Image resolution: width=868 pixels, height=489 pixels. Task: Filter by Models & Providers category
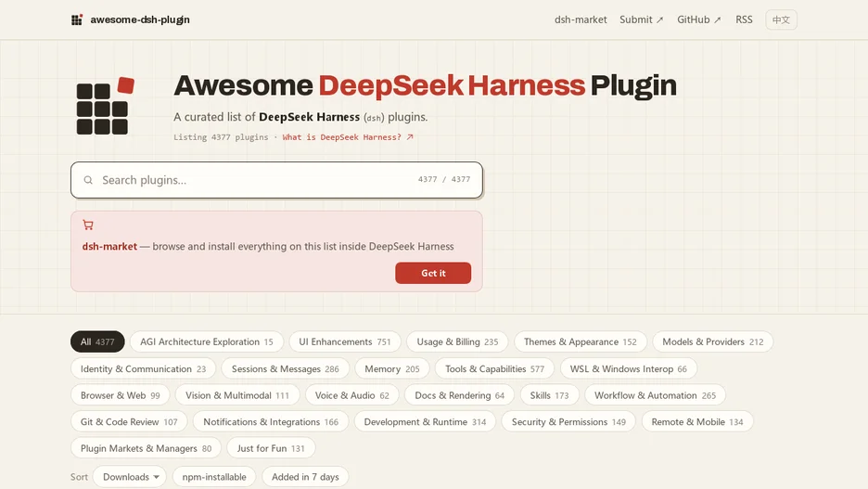[713, 341]
